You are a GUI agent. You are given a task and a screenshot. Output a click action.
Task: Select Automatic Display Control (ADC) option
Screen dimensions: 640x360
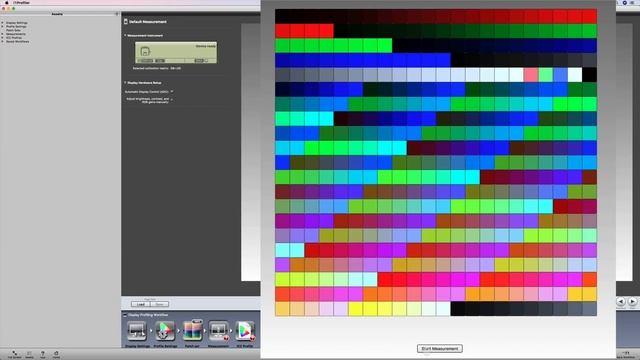pos(172,91)
